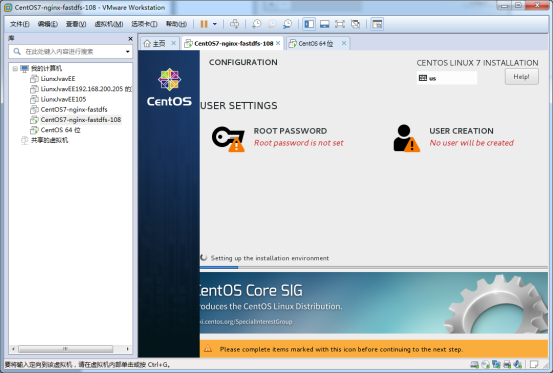Toggle the library sidebar view icon
The image size is (553, 373).
tap(309, 24)
